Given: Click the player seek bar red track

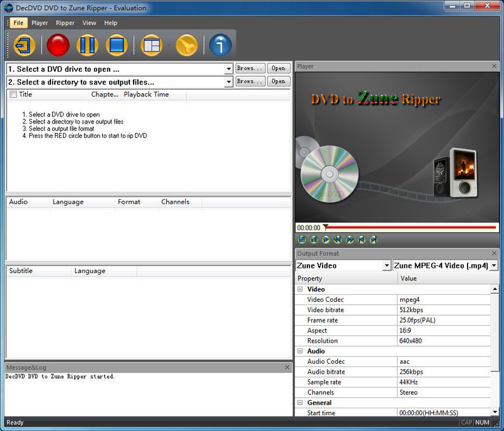Looking at the screenshot, I should (411, 227).
